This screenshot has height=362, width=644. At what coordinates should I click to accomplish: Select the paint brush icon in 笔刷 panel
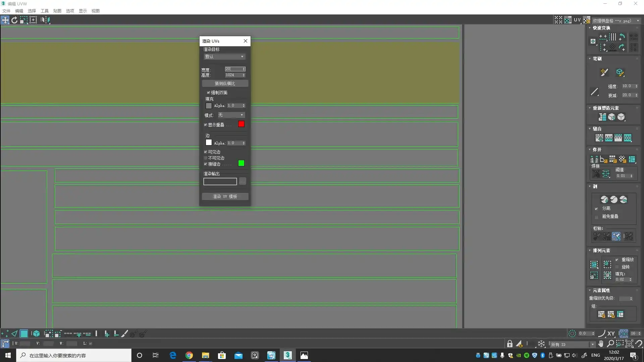click(x=604, y=72)
